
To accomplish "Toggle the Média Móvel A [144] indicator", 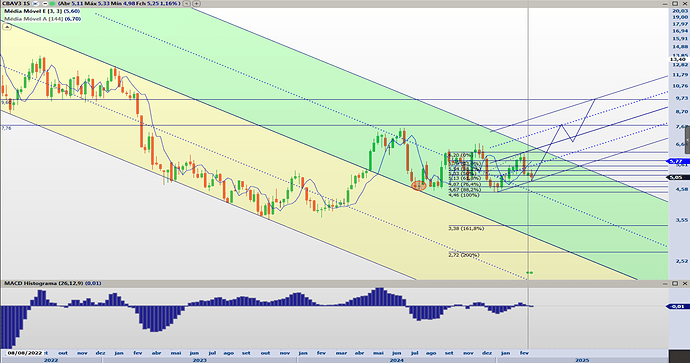I will click(43, 19).
